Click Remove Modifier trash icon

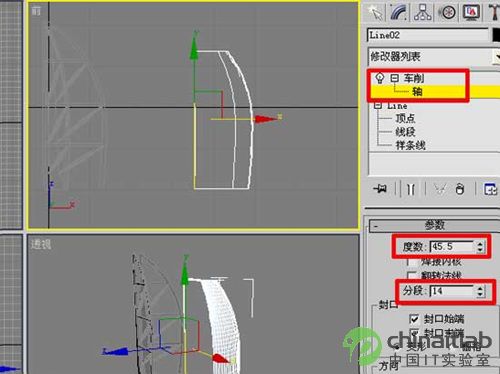[460, 189]
